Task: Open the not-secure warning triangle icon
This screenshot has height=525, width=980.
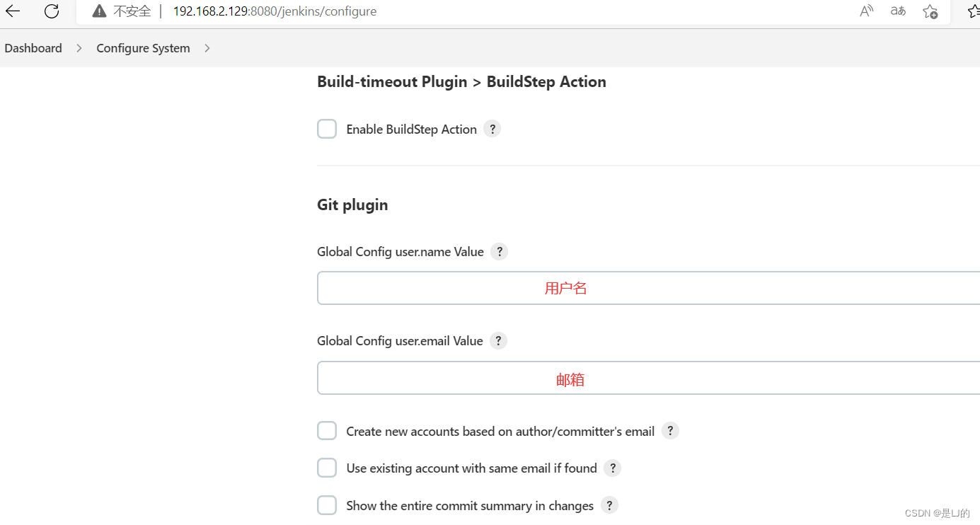Action: [99, 11]
